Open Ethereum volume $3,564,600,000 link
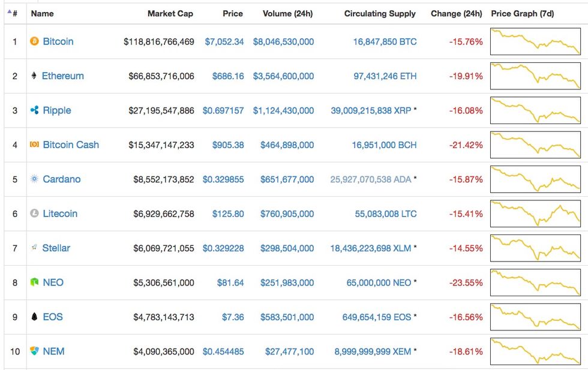Screen dimensions: 588x370 click(283, 76)
